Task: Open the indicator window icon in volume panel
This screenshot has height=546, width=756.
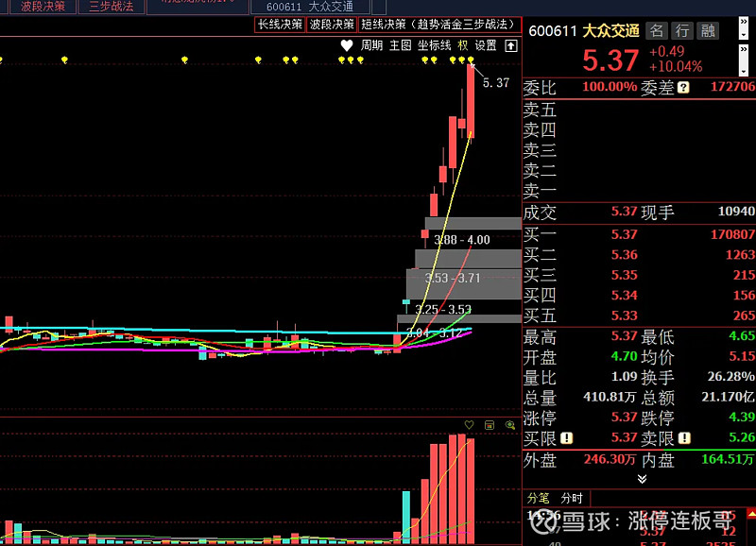Action: [490, 424]
